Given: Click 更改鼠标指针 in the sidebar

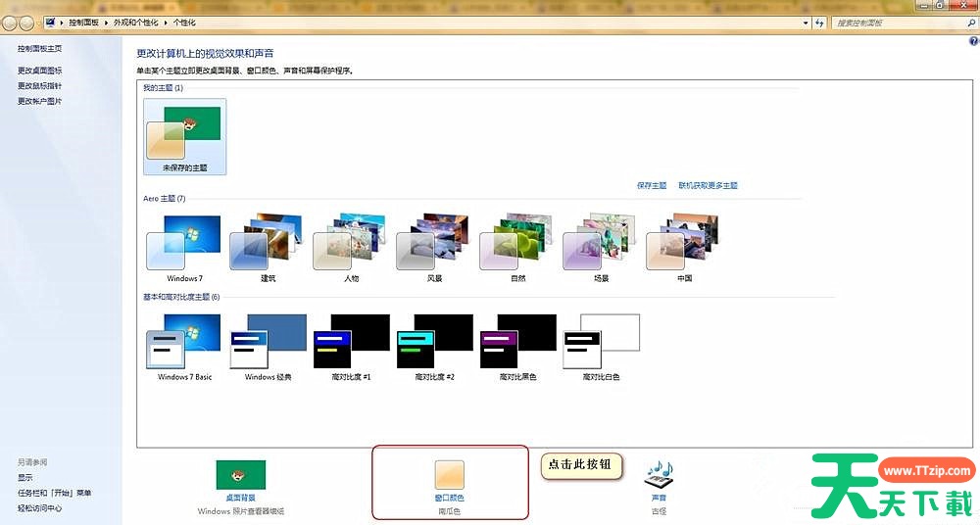Looking at the screenshot, I should tap(39, 85).
